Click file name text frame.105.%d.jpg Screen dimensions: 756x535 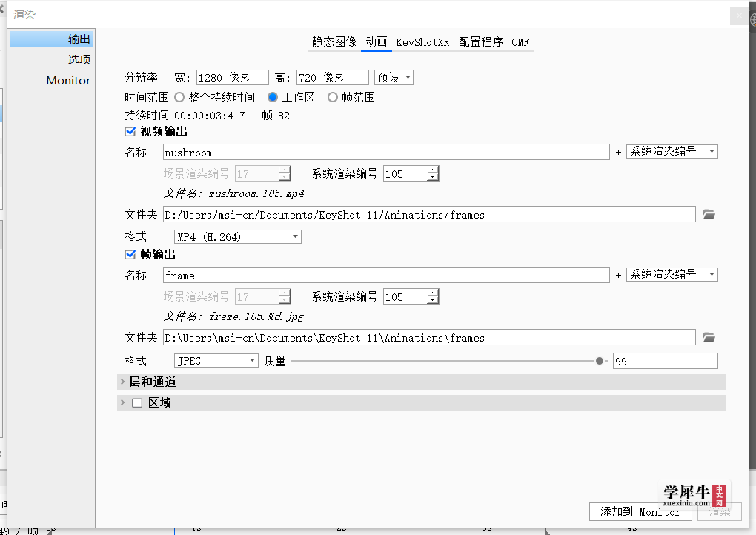(256, 316)
